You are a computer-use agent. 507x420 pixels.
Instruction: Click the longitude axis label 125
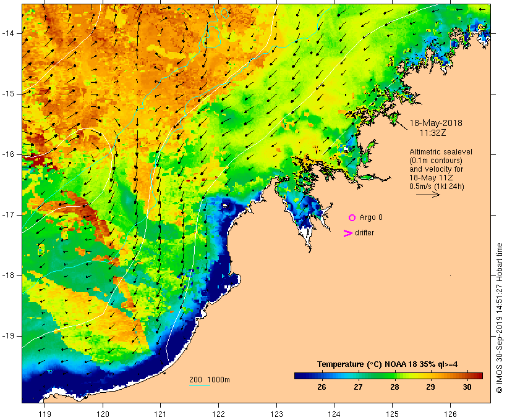pyautogui.click(x=393, y=414)
